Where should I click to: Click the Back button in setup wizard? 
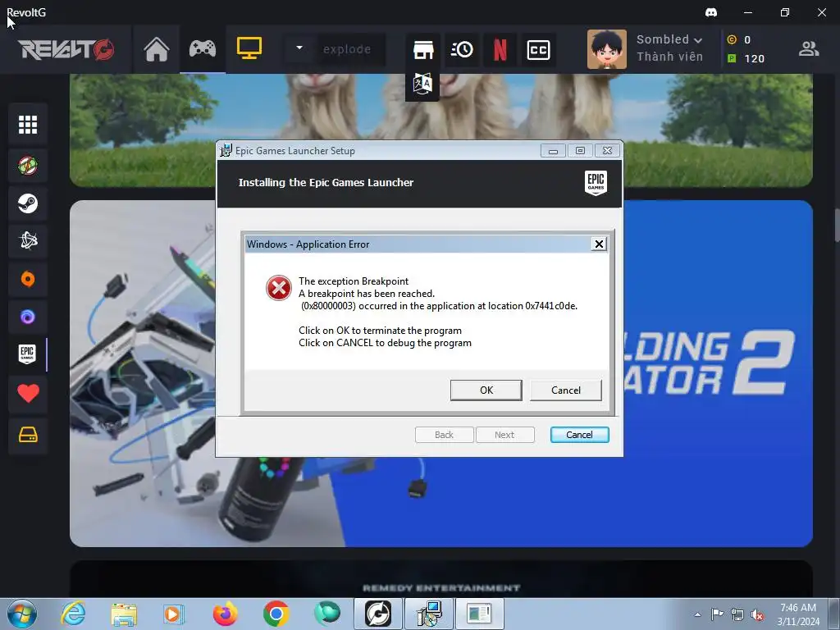pyautogui.click(x=444, y=435)
